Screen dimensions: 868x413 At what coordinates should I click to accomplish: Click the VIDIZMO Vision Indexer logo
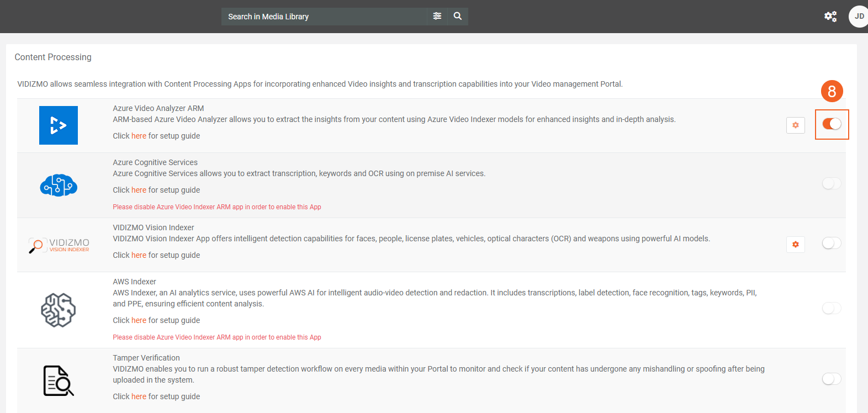pyautogui.click(x=59, y=245)
